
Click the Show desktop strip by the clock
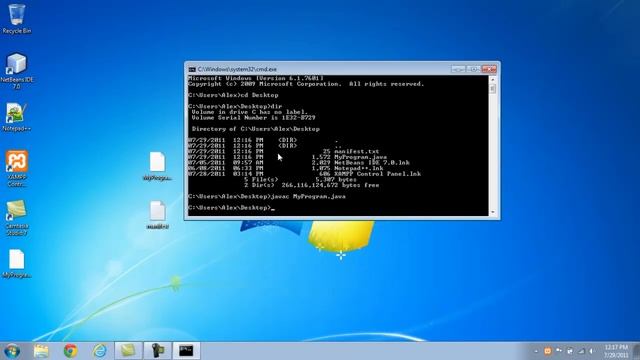[x=636, y=351]
